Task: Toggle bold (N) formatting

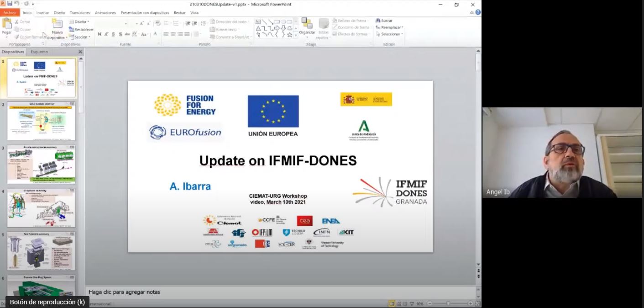Action: 99,34
